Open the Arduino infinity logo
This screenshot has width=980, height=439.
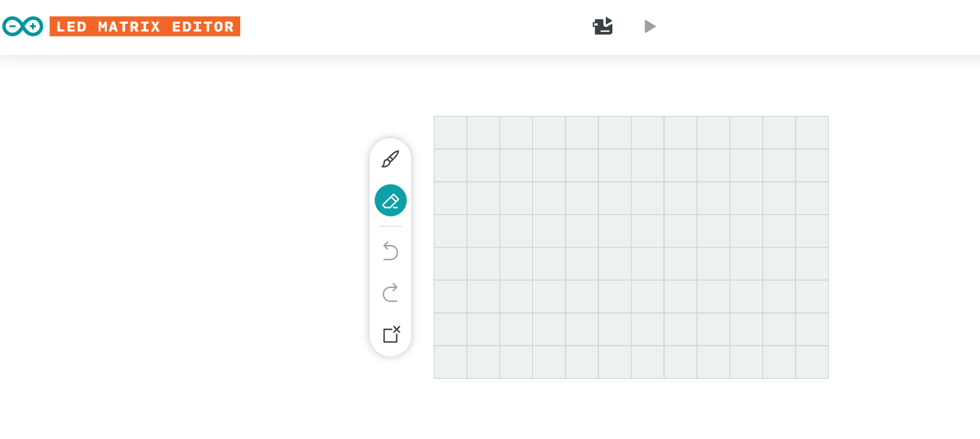click(22, 26)
